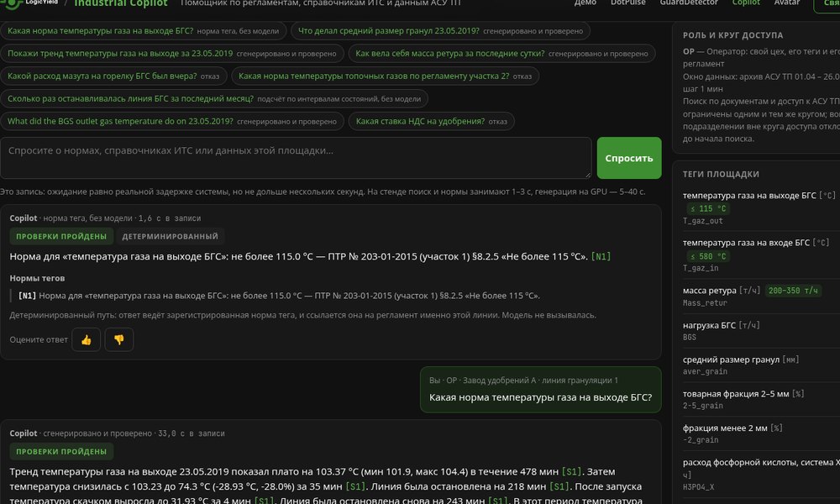This screenshot has height=504, width=840.
Task: Click the '≤ 115 °C' norm badge
Action: click(x=707, y=209)
